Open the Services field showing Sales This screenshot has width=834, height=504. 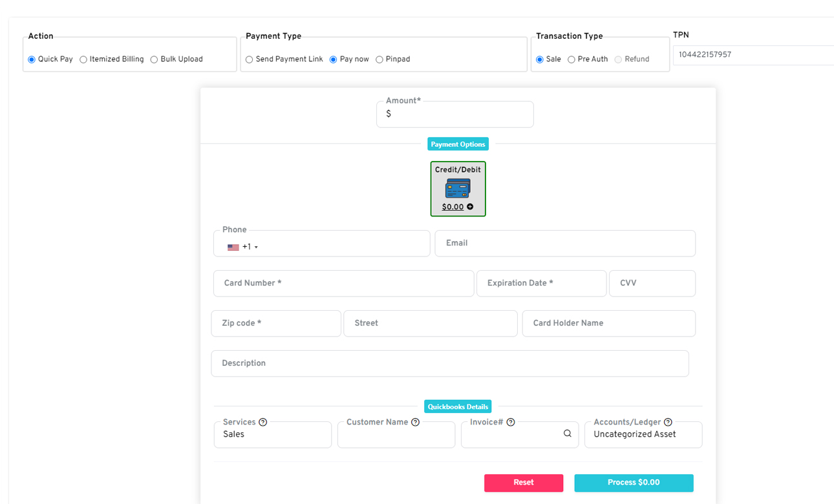(x=273, y=435)
